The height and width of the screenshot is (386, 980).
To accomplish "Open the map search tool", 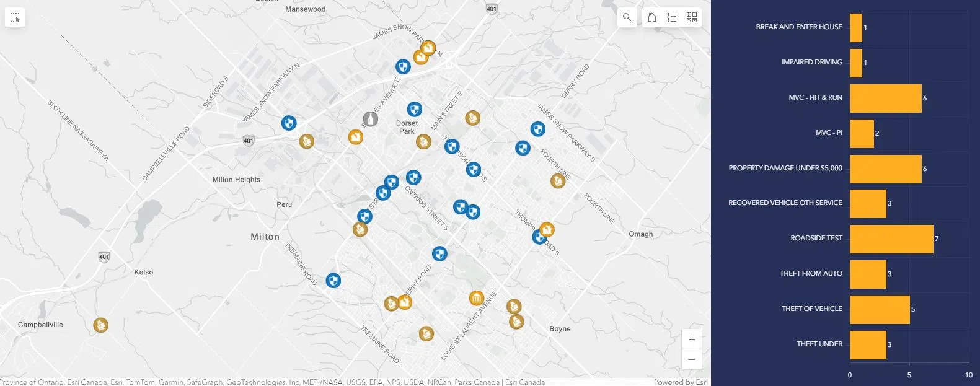I will coord(627,17).
